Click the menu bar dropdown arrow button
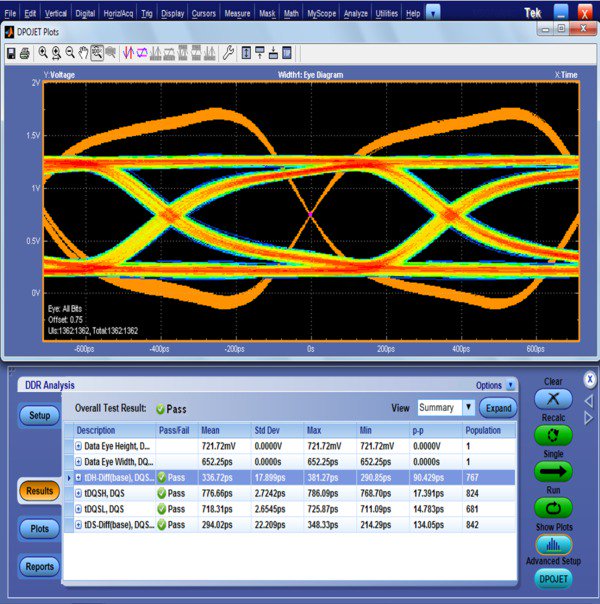600x604 pixels. [433, 13]
